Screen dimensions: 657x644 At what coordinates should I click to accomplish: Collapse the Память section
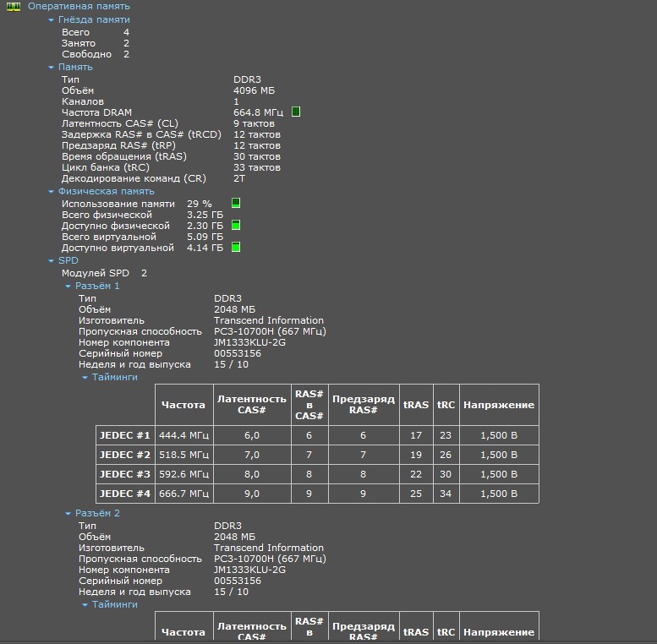(51, 68)
